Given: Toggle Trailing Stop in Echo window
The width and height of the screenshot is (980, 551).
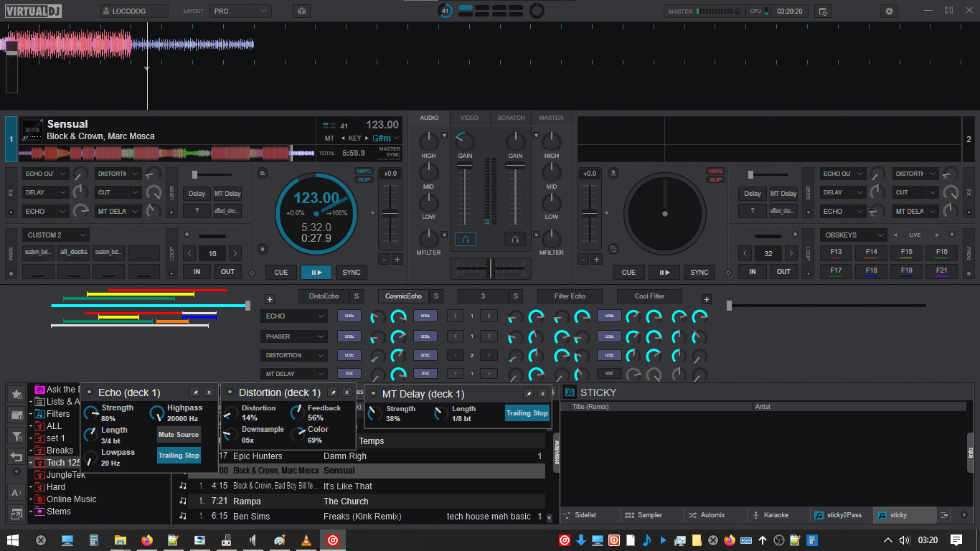Looking at the screenshot, I should tap(179, 455).
